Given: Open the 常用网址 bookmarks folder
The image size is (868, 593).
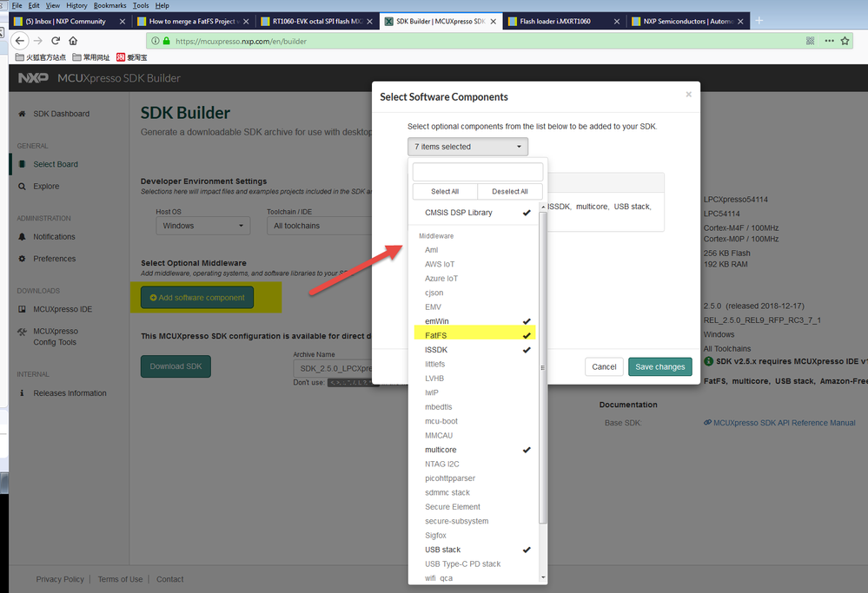Looking at the screenshot, I should click(90, 57).
